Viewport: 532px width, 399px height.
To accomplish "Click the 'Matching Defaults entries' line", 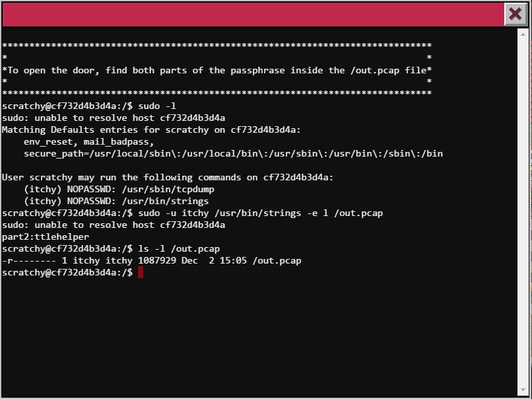I will (x=151, y=129).
